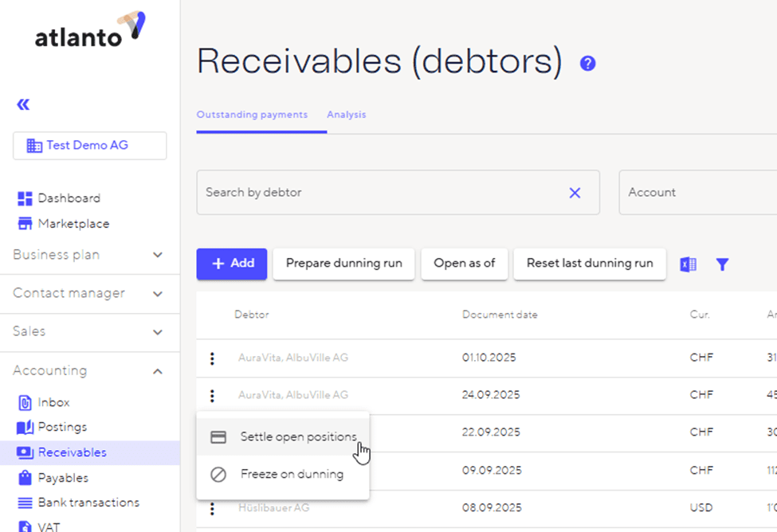Click the Add button
Screen dimensions: 777x532
click(x=232, y=264)
